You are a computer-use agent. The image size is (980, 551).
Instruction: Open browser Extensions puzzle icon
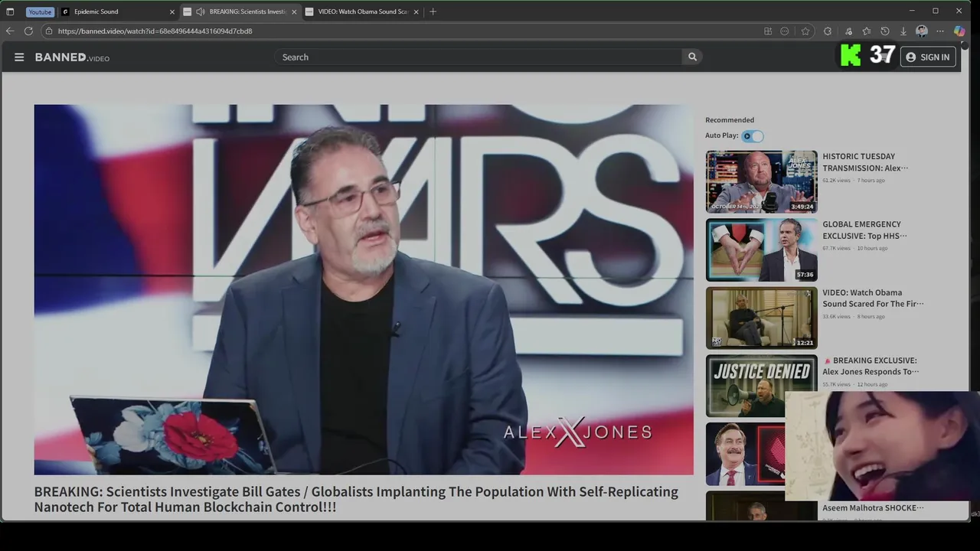pyautogui.click(x=828, y=31)
